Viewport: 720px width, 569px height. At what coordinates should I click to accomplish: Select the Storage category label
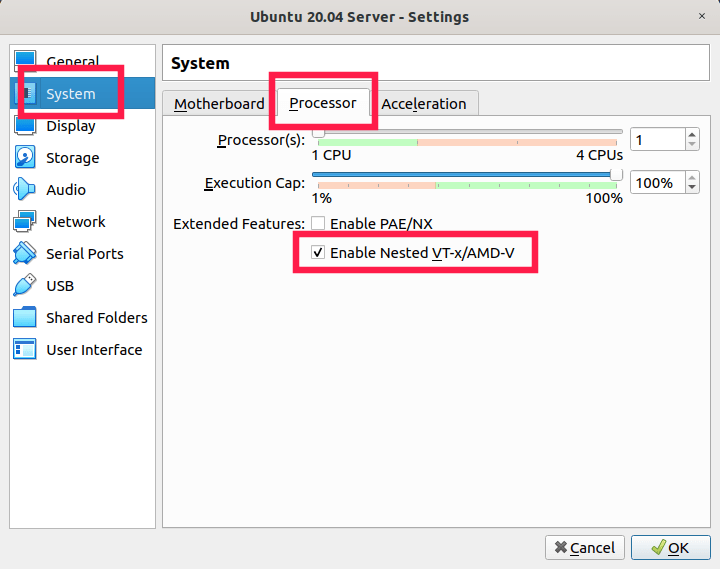pyautogui.click(x=73, y=158)
